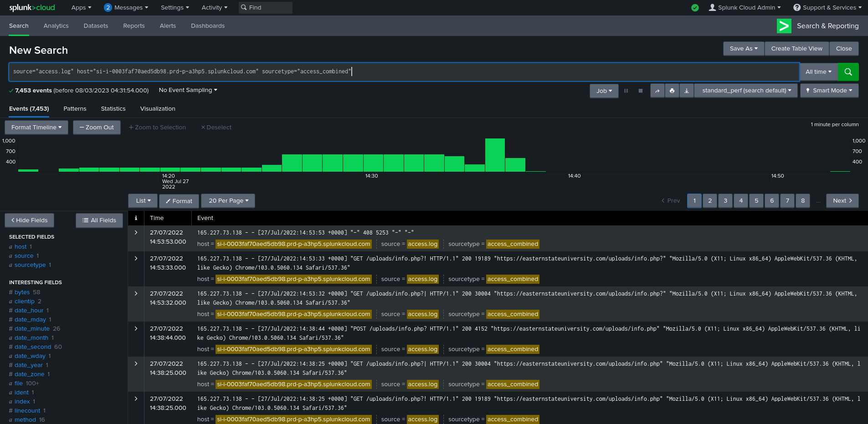The height and width of the screenshot is (424, 868).
Task: Click the info column header icon
Action: point(136,218)
